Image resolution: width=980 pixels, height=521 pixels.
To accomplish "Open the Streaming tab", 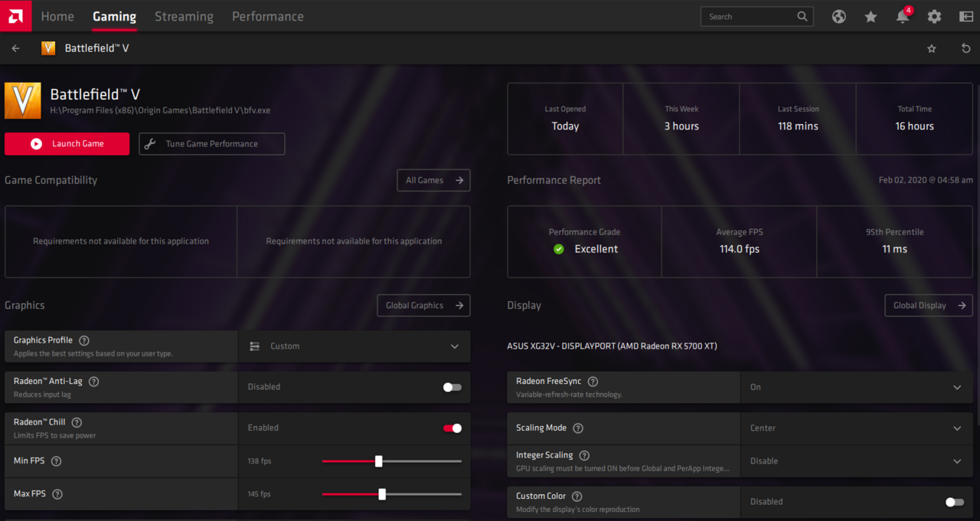I will [x=184, y=16].
